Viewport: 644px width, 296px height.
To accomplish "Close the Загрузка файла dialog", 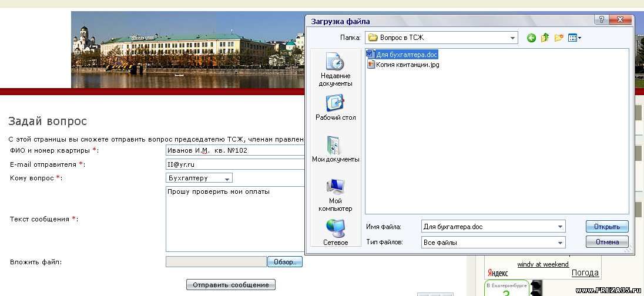I will [620, 20].
